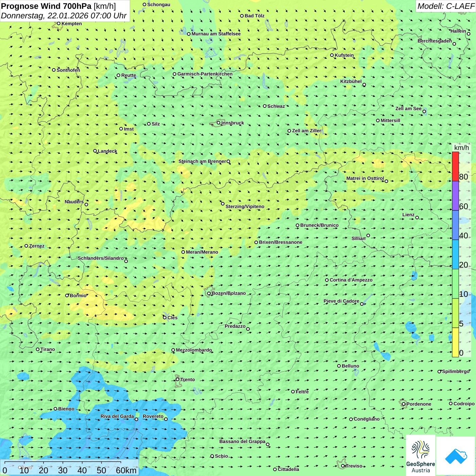Image resolution: width=476 pixels, height=476 pixels.
Task: Click the light blue 20 km/h legend color
Action: pos(455,254)
